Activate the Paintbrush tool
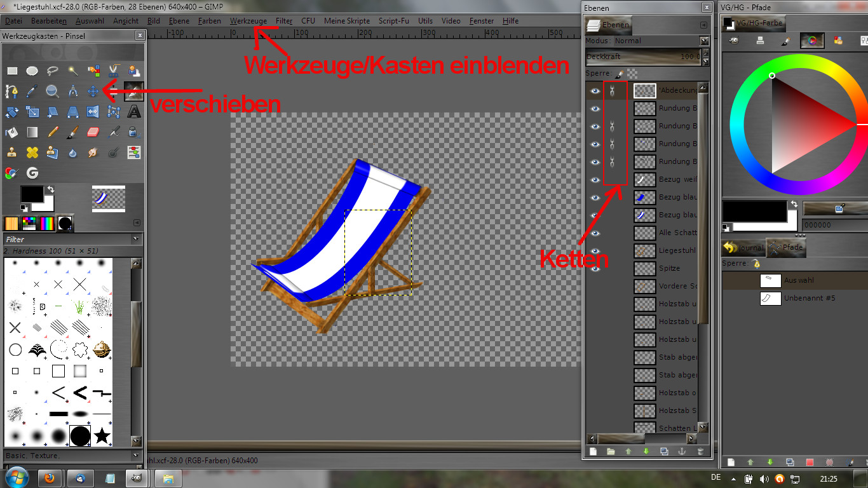Viewport: 868px width, 488px height. [x=73, y=133]
